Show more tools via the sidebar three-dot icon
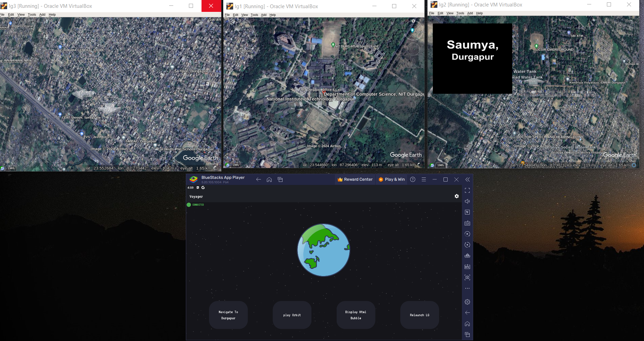Viewport: 644px width, 341px height. [x=467, y=288]
